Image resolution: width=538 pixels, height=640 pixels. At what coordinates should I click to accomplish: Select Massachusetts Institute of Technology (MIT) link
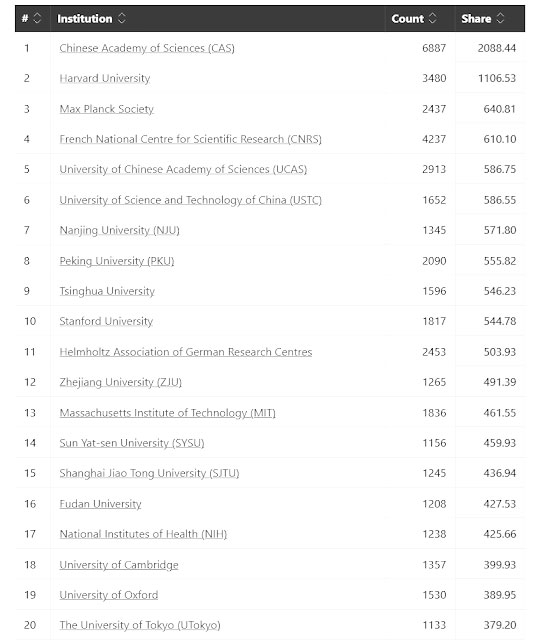(x=168, y=413)
